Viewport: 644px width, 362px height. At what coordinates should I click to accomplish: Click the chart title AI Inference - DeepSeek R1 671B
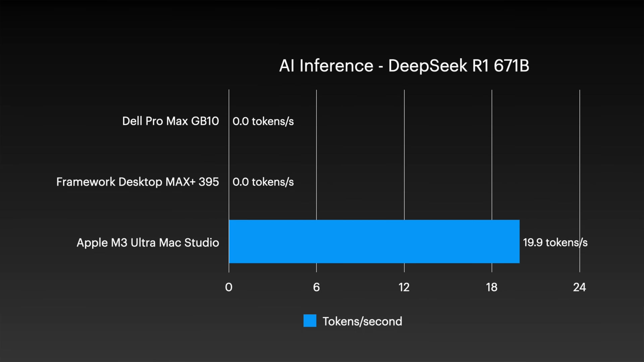coord(404,66)
